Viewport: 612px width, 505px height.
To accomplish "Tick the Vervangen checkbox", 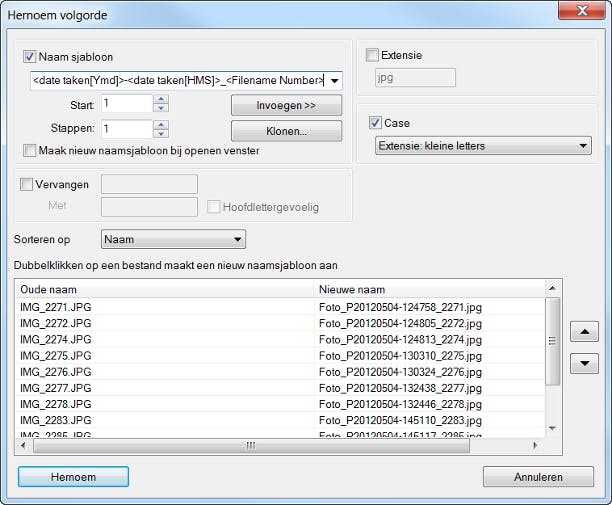I will 26,184.
